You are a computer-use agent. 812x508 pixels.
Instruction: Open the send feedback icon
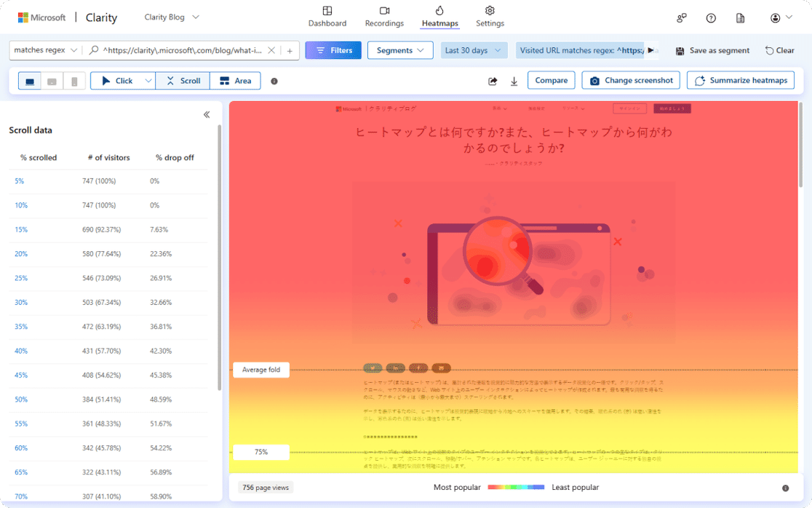point(682,17)
